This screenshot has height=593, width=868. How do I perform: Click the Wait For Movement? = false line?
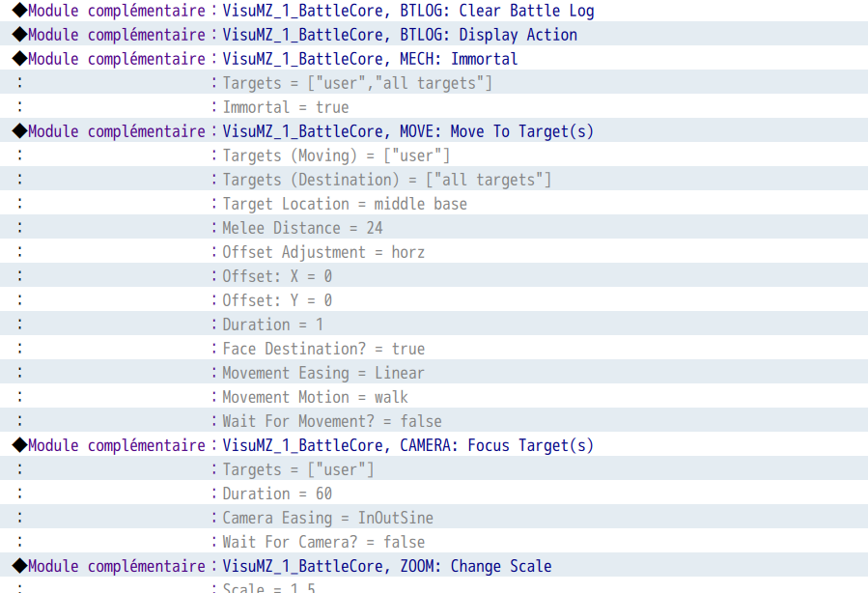(x=332, y=421)
